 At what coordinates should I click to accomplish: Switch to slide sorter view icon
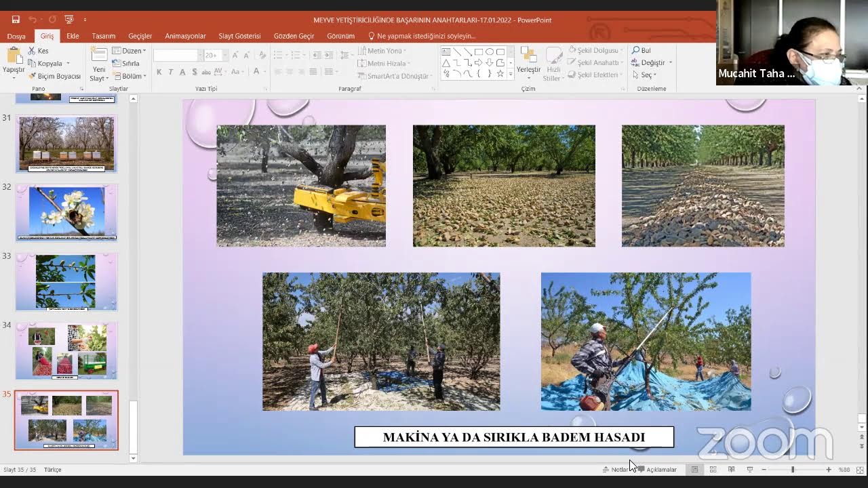pyautogui.click(x=713, y=469)
